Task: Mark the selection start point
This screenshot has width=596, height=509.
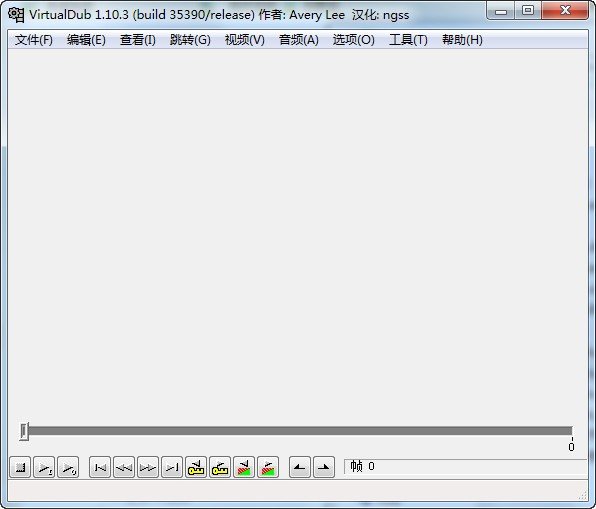Action: point(300,467)
